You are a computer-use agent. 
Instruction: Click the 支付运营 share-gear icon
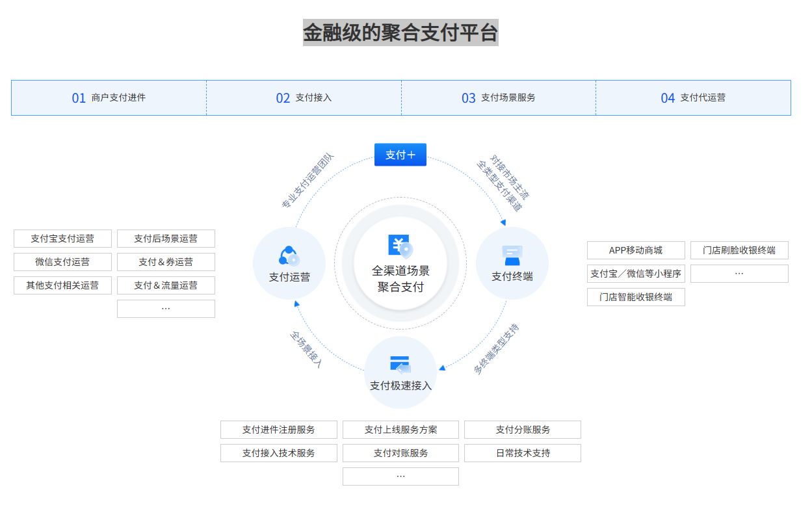[289, 256]
